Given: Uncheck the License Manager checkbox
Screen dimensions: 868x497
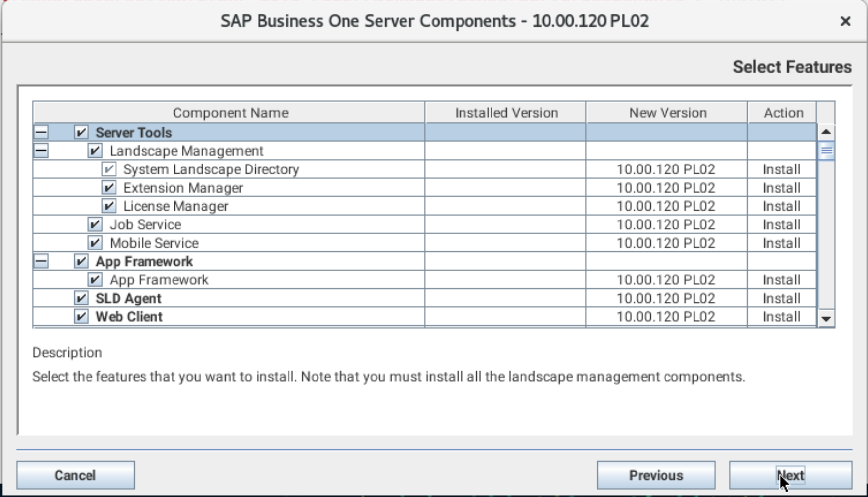Looking at the screenshot, I should tap(109, 206).
